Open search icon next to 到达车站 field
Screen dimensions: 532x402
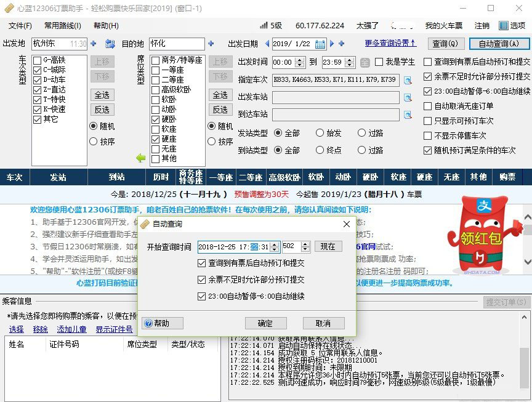pos(408,115)
